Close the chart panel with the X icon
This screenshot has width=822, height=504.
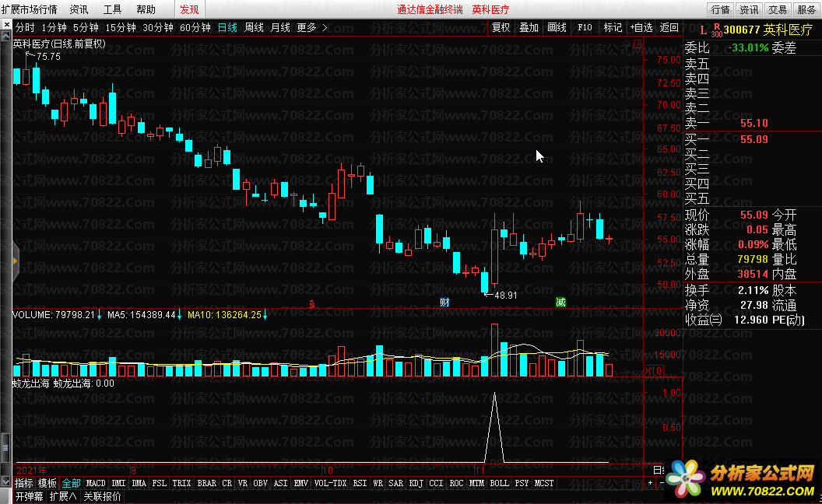(6, 25)
